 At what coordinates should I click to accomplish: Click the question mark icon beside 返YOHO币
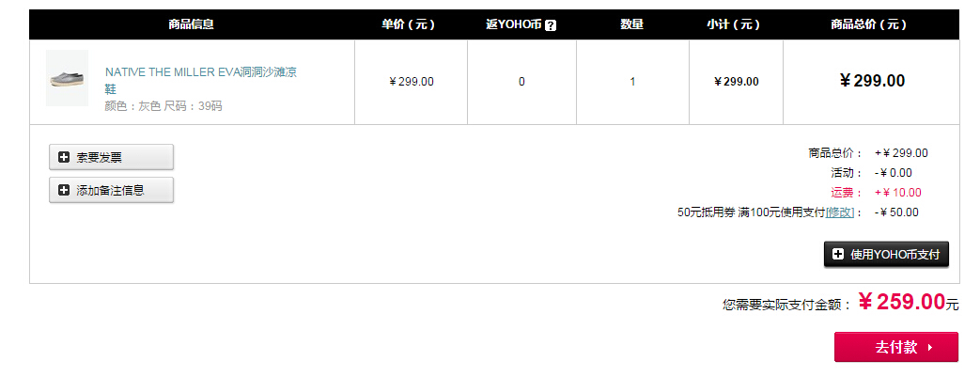551,25
